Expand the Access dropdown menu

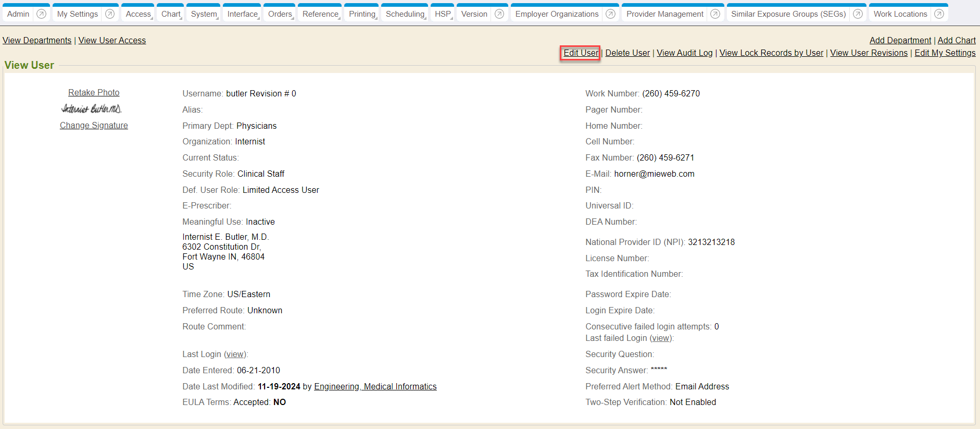tap(139, 14)
